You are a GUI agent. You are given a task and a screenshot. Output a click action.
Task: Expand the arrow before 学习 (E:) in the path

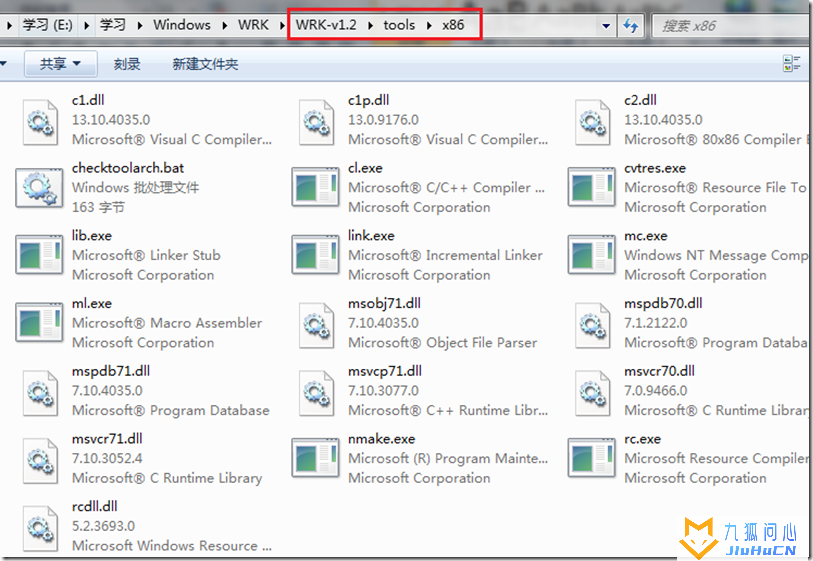[x=9, y=25]
